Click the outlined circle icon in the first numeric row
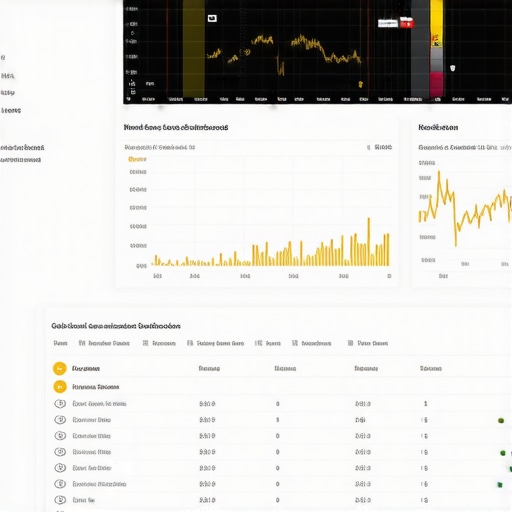512x512 pixels. (60, 404)
